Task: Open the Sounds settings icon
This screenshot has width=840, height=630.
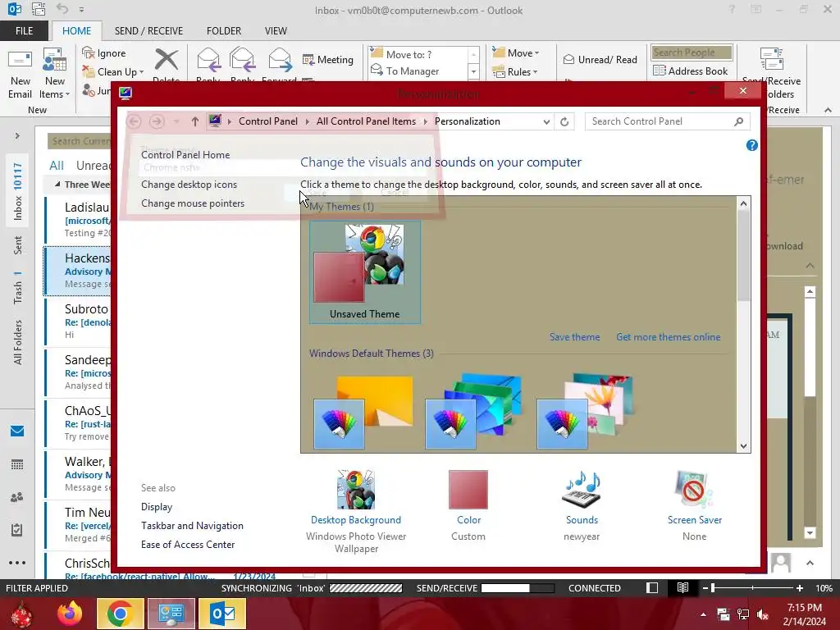Action: (582, 490)
